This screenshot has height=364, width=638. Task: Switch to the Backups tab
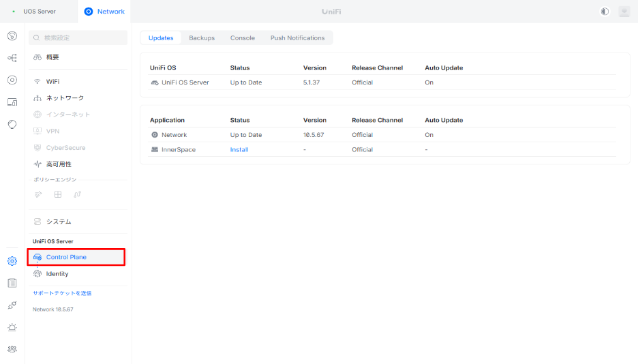click(202, 37)
